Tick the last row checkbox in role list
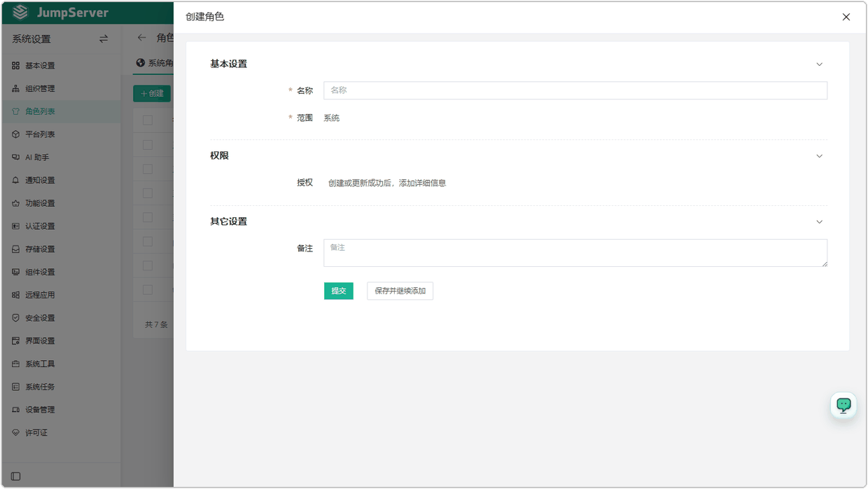This screenshot has height=489, width=868. coord(148,289)
